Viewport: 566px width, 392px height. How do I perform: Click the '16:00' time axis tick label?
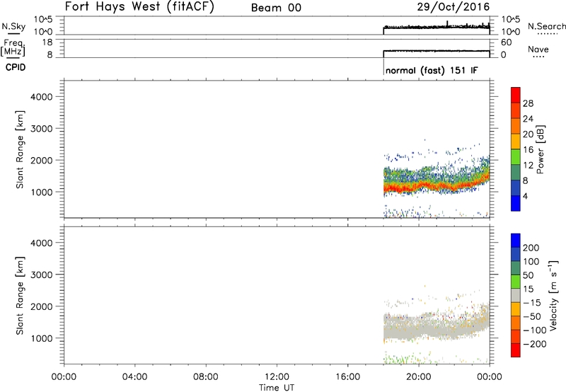[347, 377]
